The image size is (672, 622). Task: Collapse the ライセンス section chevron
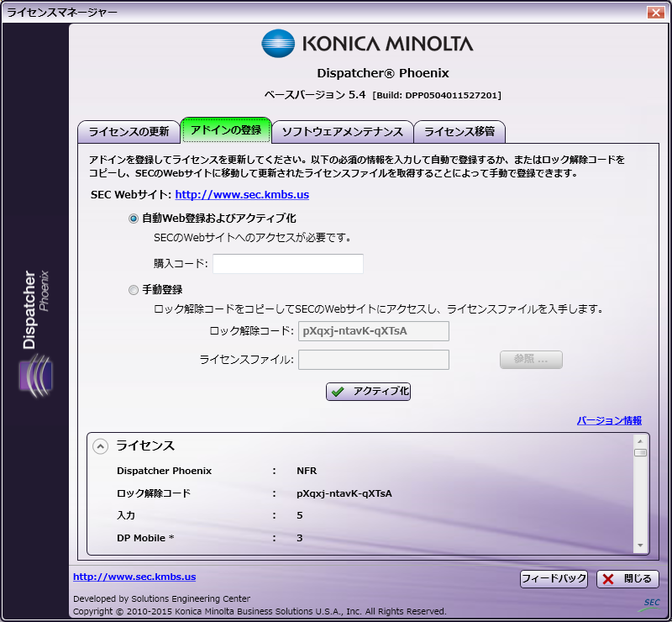[x=100, y=446]
